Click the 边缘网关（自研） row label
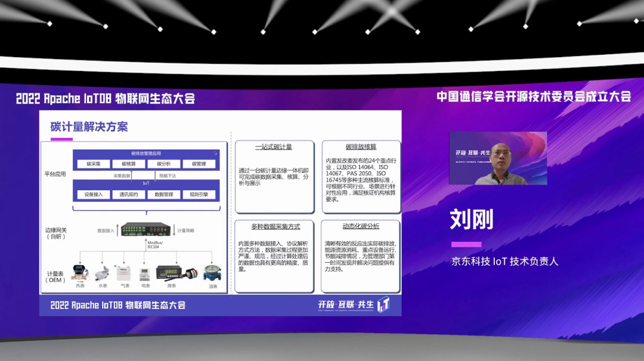This screenshot has width=644, height=361. (55, 233)
